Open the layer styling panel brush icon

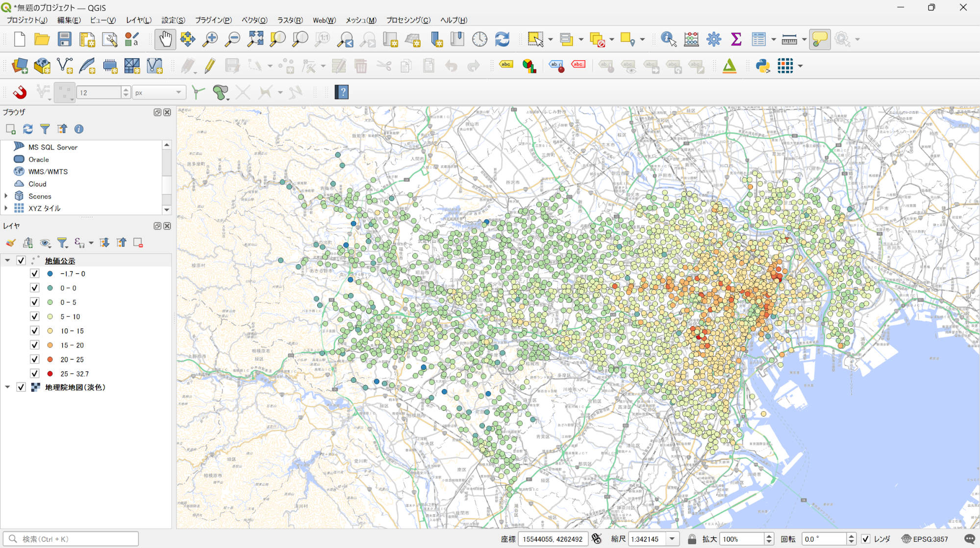coord(11,243)
